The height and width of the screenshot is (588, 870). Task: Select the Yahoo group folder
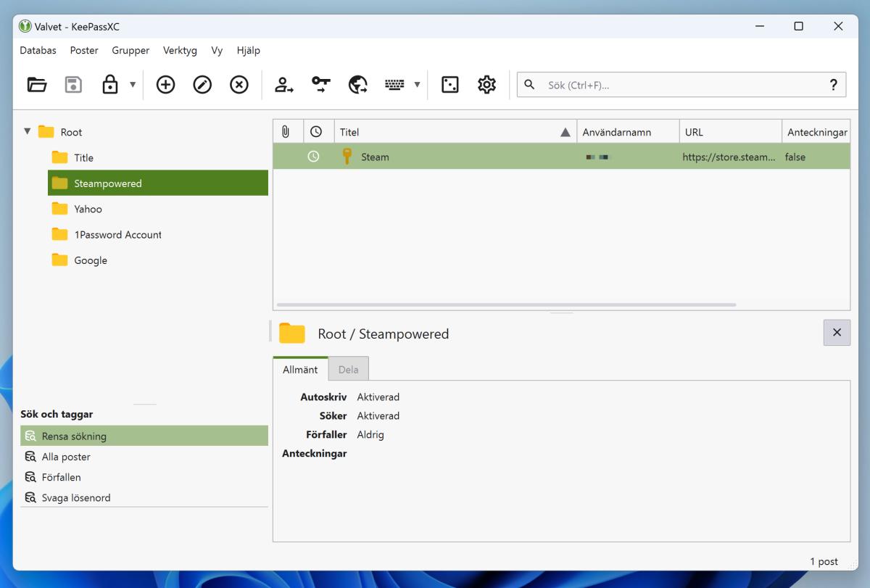pos(88,210)
